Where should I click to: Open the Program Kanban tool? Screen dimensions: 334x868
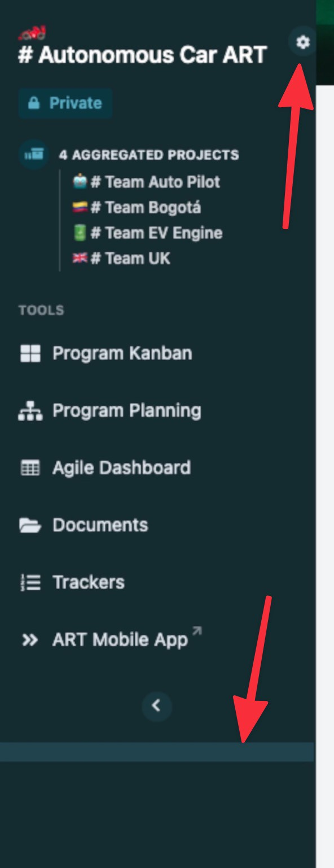click(x=122, y=353)
